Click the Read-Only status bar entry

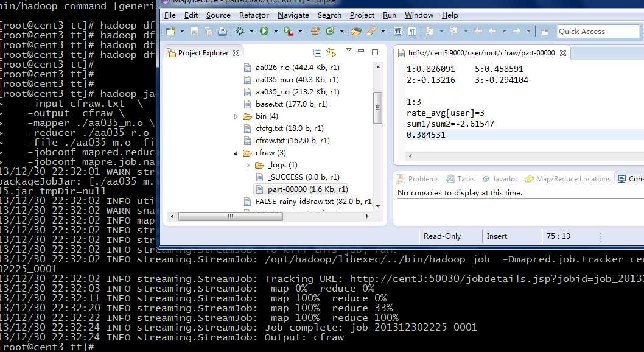point(442,236)
